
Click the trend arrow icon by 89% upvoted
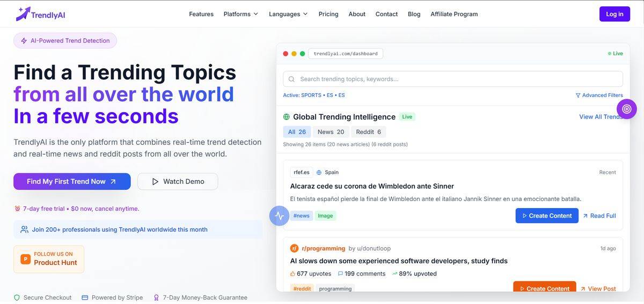tap(394, 273)
